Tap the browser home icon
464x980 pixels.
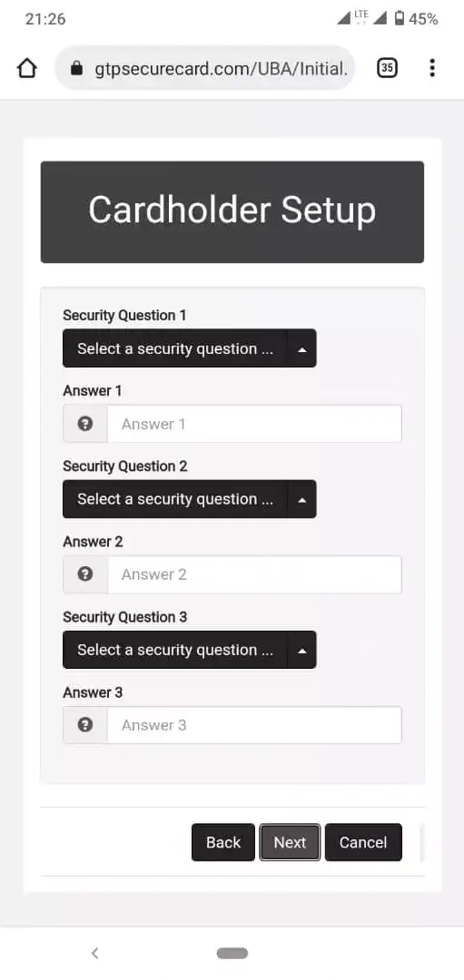tap(27, 68)
